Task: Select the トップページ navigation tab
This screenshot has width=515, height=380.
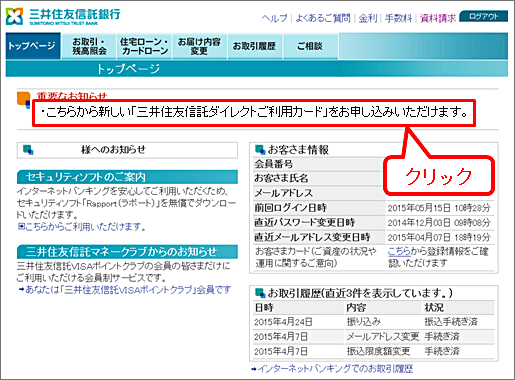Action: point(33,46)
